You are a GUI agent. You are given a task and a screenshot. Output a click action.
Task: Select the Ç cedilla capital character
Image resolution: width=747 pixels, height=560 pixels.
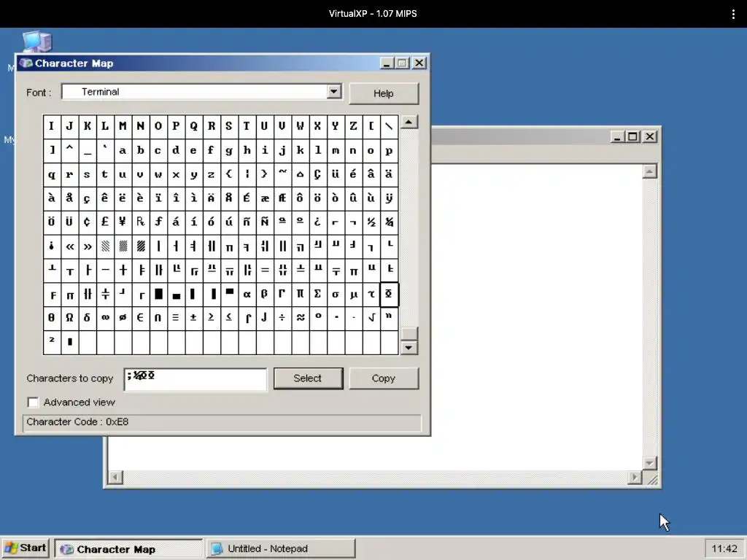[318, 174]
